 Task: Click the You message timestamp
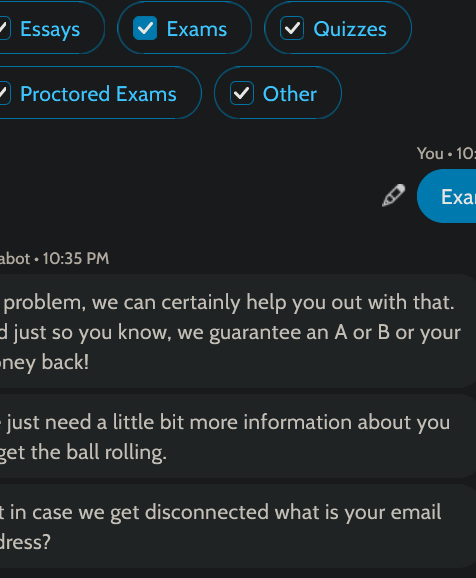[x=446, y=153]
